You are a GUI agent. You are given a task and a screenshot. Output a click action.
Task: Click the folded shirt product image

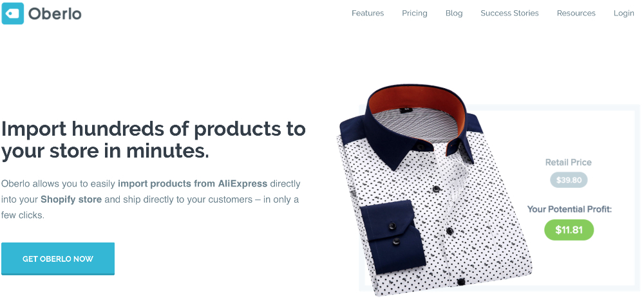click(x=434, y=190)
